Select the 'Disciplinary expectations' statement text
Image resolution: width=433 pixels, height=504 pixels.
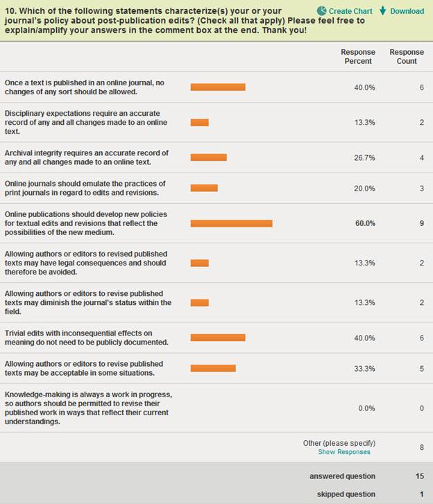click(87, 122)
